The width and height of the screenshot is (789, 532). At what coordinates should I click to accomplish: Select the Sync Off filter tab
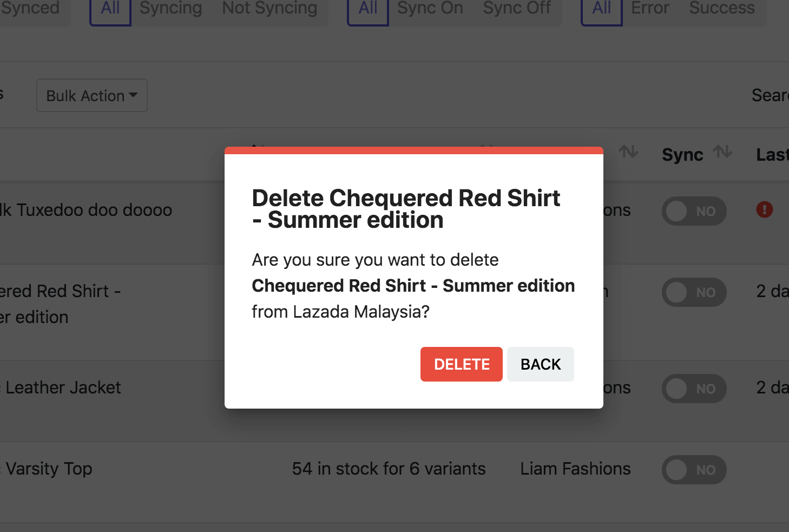pyautogui.click(x=517, y=9)
